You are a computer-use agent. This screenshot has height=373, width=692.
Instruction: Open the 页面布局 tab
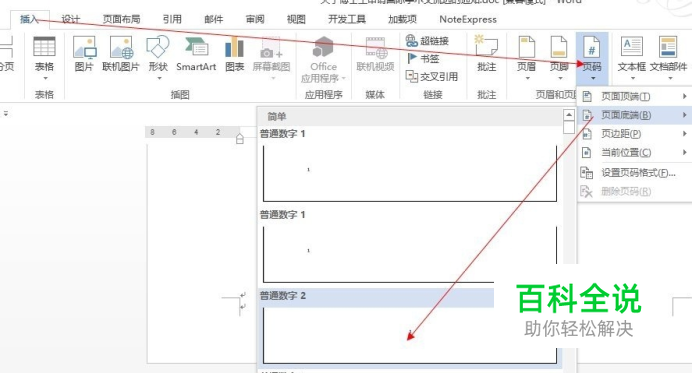(121, 19)
